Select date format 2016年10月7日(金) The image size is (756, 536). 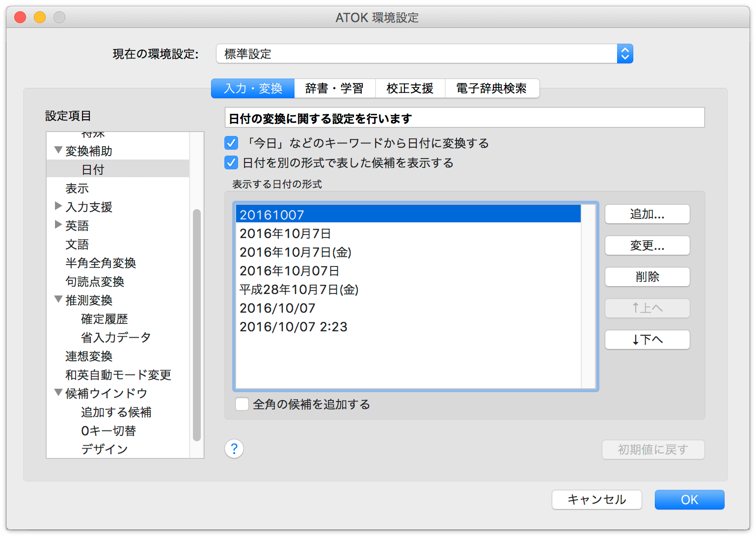point(408,252)
